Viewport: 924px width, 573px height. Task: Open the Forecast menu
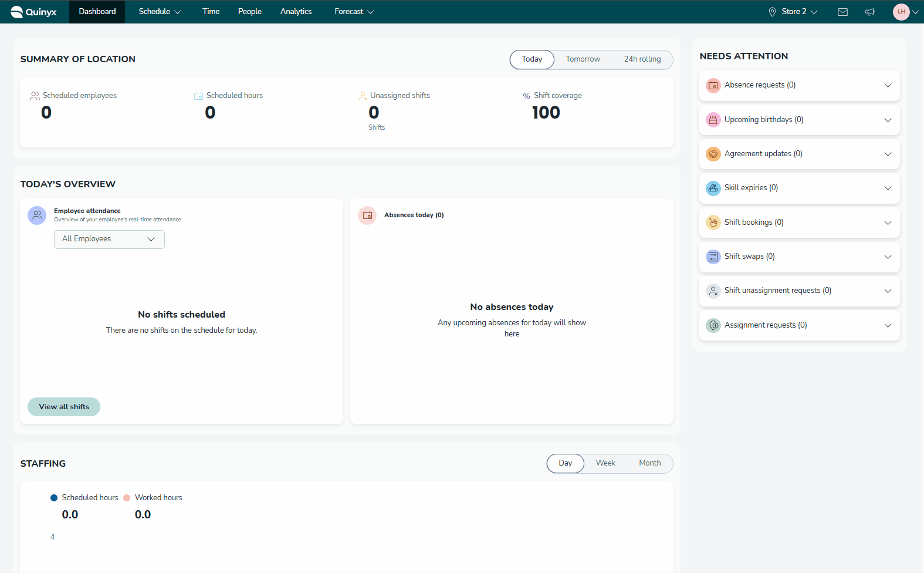tap(354, 12)
